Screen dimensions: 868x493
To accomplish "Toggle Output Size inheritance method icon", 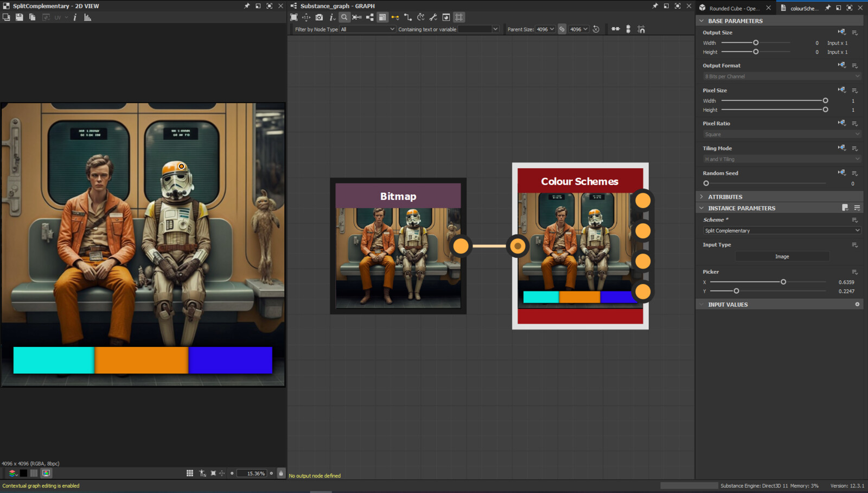I will tap(841, 32).
